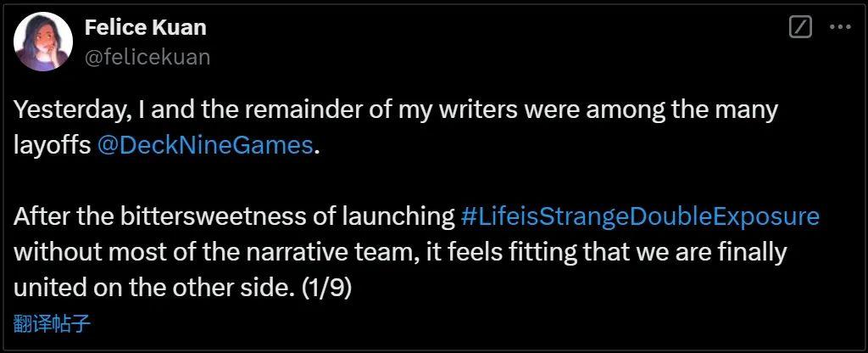Click the 翻译帖子 translate post link
The width and height of the screenshot is (868, 353).
(x=52, y=323)
